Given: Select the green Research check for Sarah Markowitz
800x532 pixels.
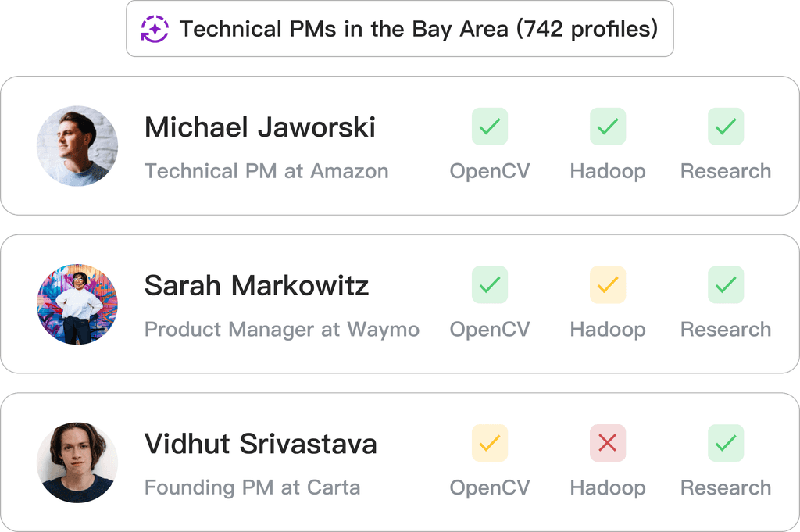Looking at the screenshot, I should click(725, 284).
